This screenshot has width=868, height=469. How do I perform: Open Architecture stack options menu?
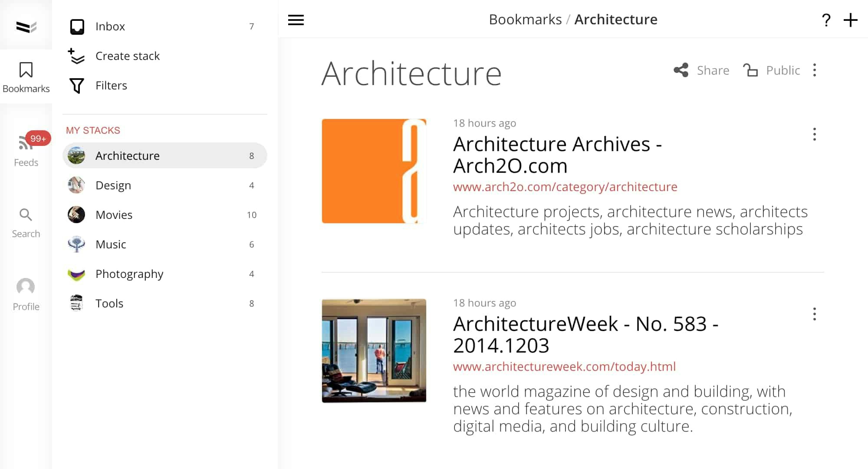tap(815, 70)
